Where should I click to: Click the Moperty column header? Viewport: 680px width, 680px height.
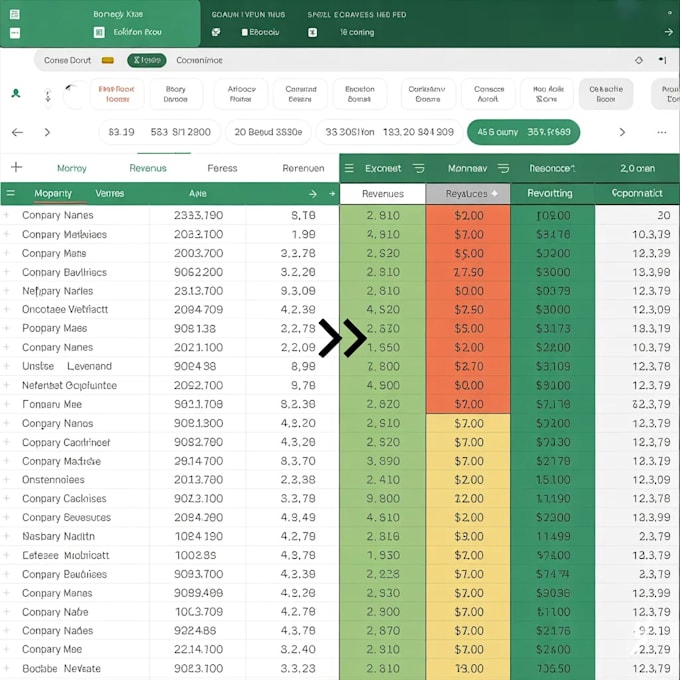(53, 193)
